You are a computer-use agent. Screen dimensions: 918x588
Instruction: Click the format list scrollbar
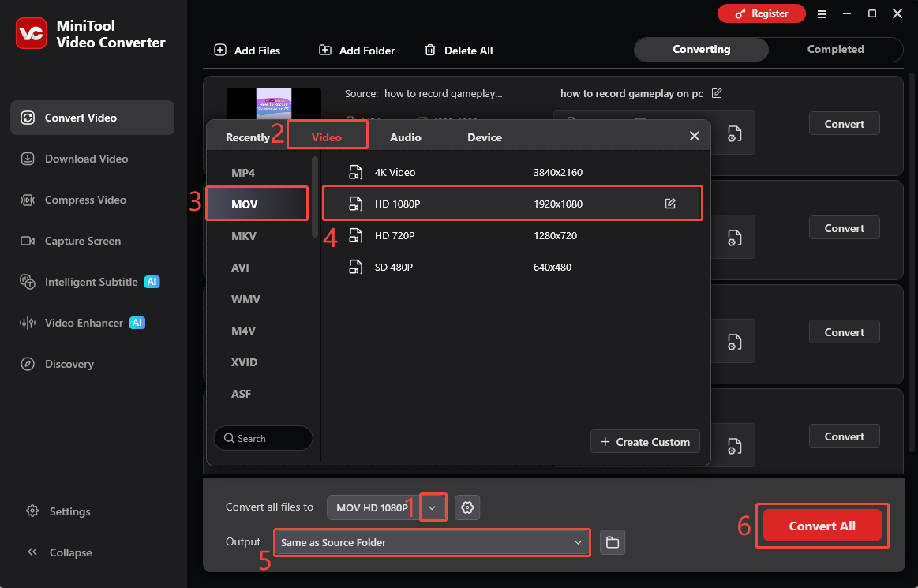click(315, 197)
